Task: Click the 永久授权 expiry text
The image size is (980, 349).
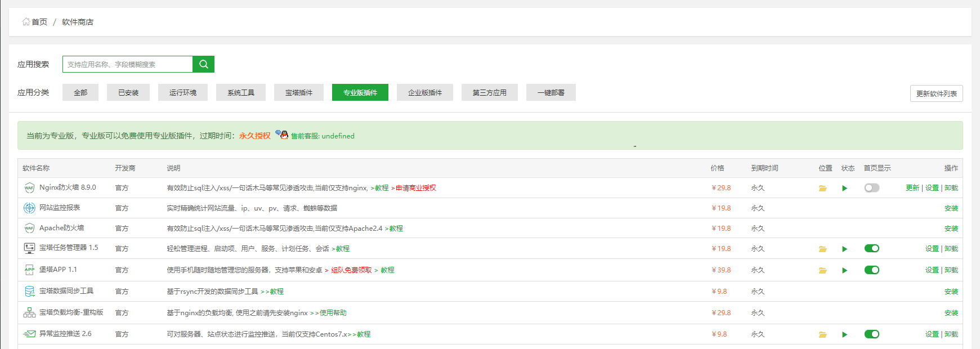Action: (x=255, y=136)
